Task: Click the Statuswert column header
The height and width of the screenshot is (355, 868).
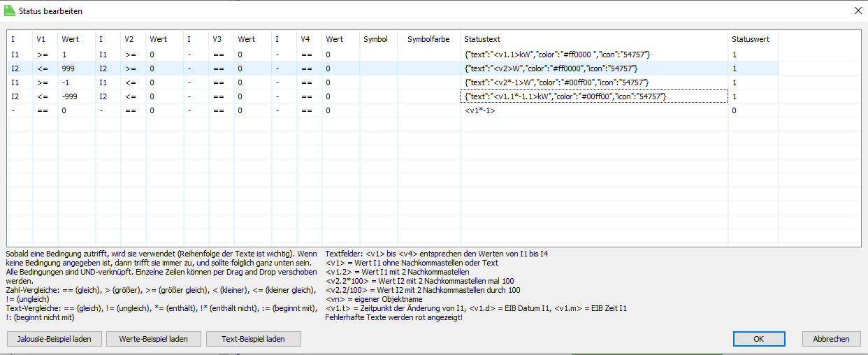Action: point(751,39)
